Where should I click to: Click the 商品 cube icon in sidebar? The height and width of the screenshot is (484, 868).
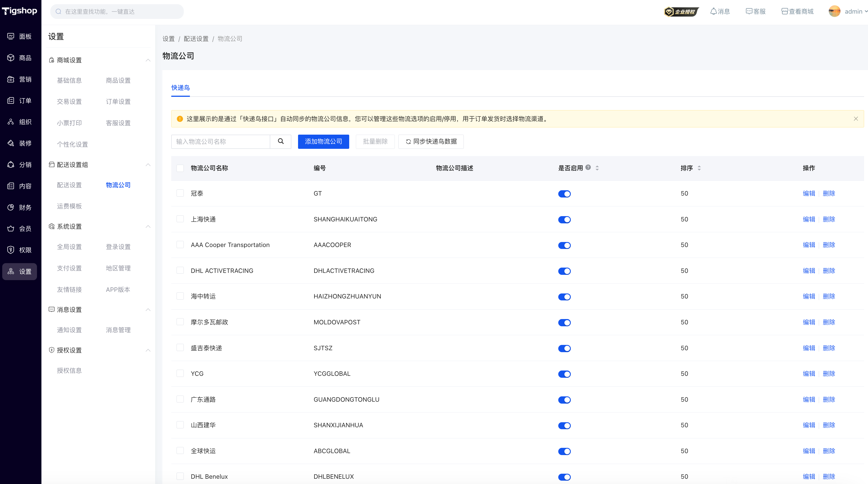point(11,58)
